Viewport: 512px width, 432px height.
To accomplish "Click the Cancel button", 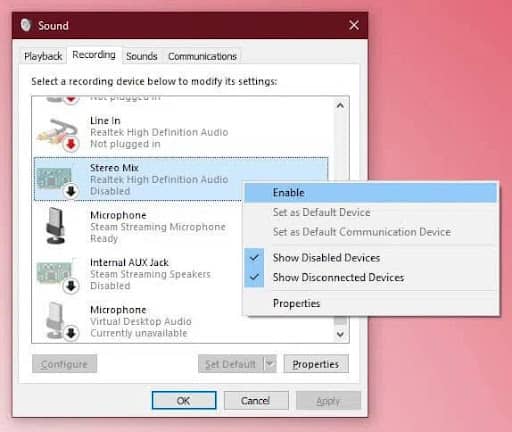I will point(256,400).
